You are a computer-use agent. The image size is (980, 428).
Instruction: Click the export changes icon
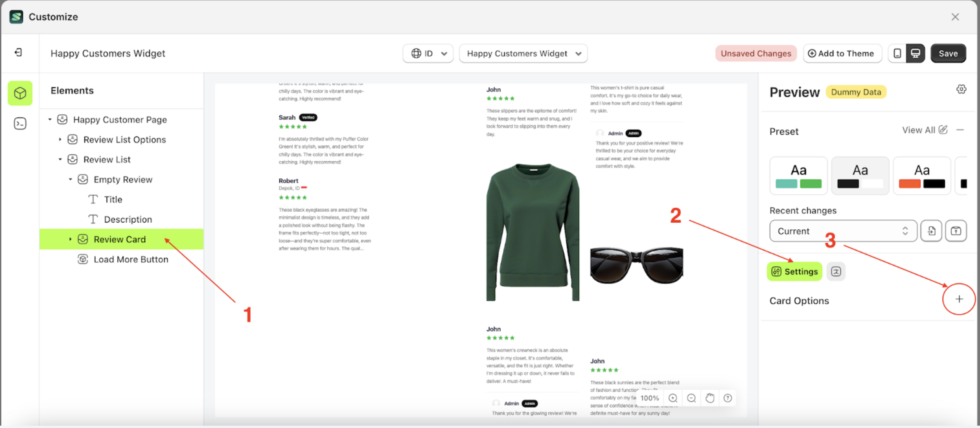click(x=956, y=231)
